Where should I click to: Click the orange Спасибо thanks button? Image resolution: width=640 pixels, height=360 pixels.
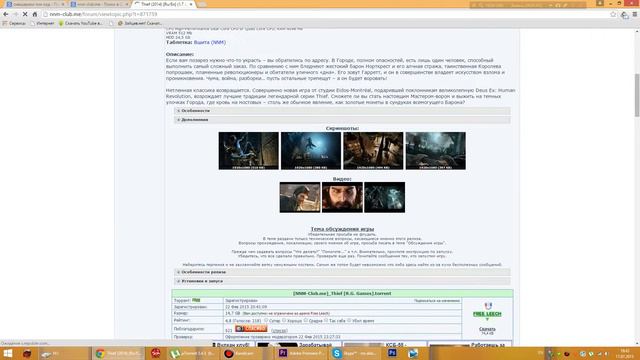pos(251,329)
